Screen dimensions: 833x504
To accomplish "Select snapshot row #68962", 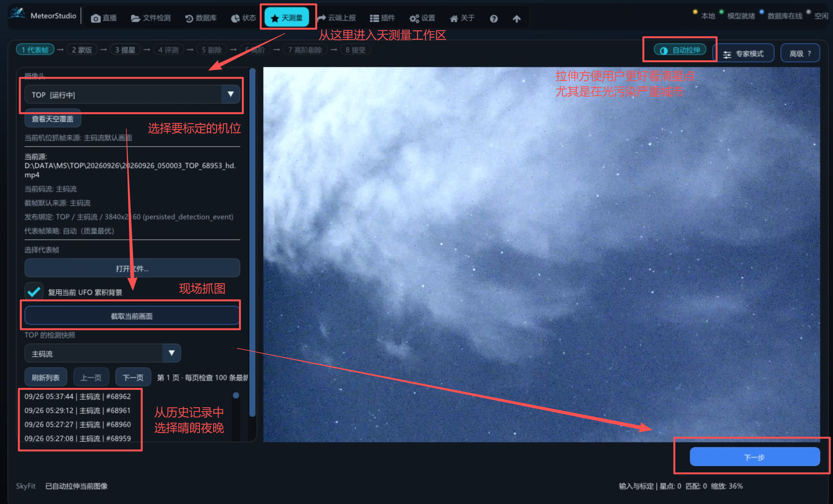I will click(78, 397).
